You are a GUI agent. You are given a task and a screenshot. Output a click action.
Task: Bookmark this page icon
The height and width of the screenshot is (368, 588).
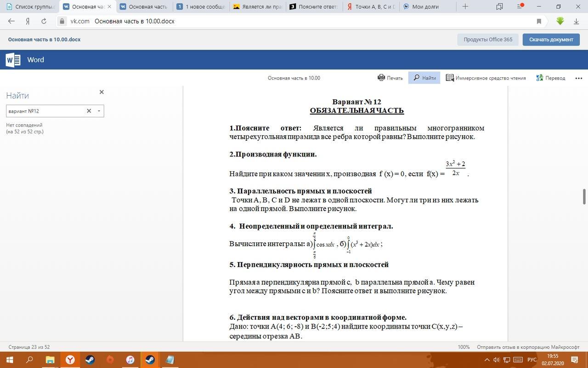coord(539,21)
